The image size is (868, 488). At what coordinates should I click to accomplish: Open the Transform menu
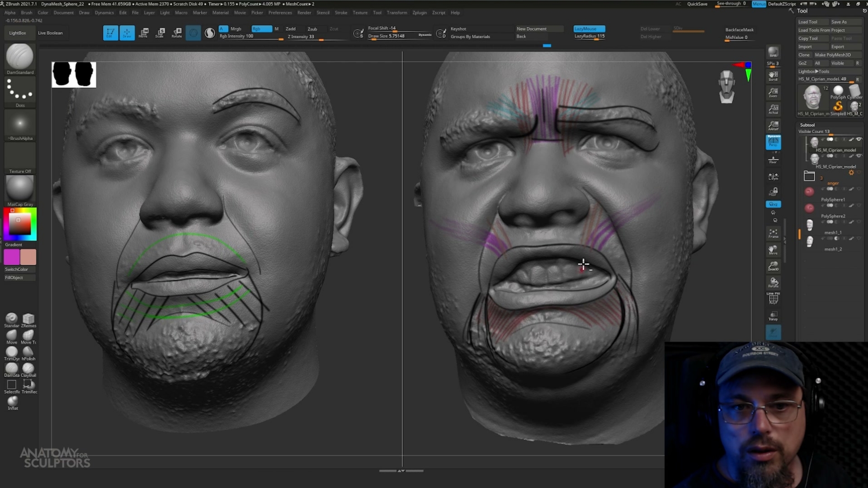397,13
